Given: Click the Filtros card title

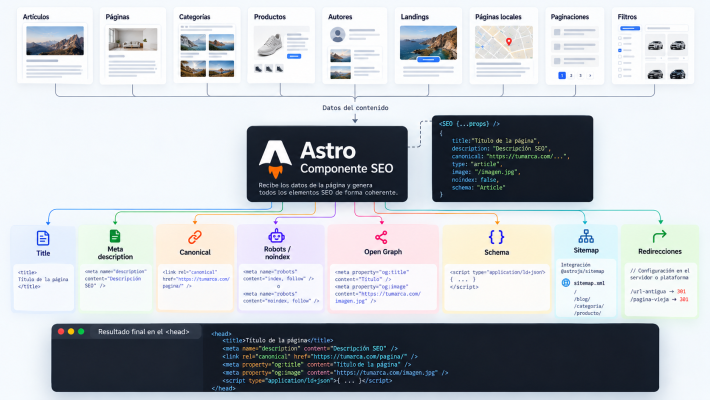Looking at the screenshot, I should tap(627, 17).
